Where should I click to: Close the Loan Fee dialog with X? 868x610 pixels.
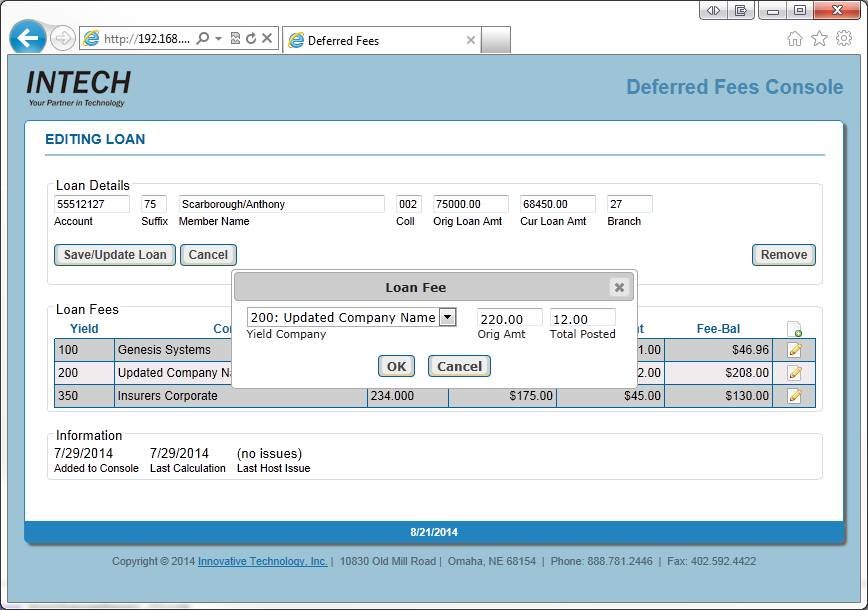tap(619, 287)
